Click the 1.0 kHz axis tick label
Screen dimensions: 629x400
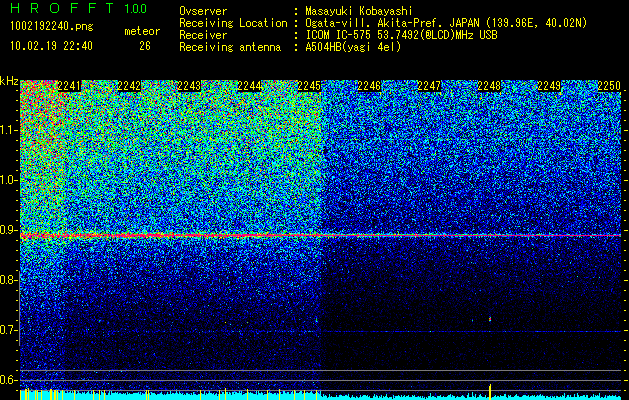9,180
